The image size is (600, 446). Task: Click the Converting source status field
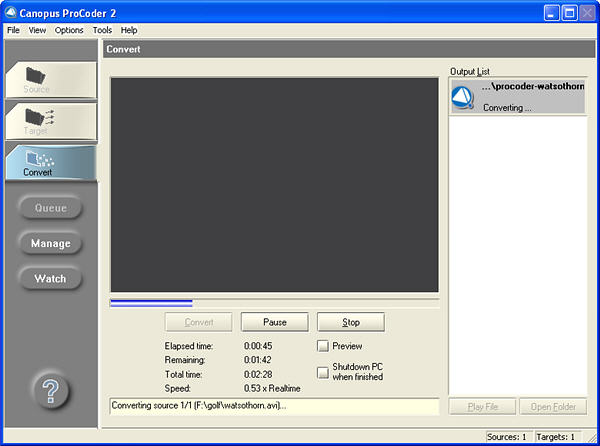click(274, 406)
